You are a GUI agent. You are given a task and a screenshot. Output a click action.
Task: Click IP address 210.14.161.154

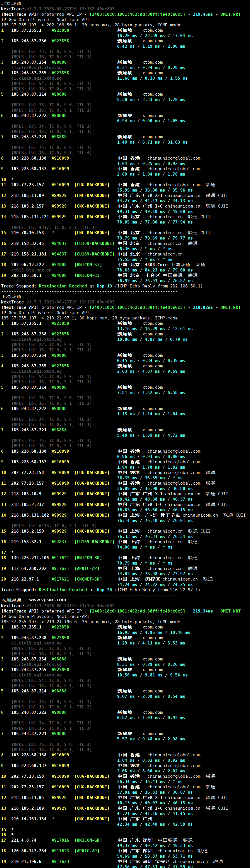pos(29,819)
